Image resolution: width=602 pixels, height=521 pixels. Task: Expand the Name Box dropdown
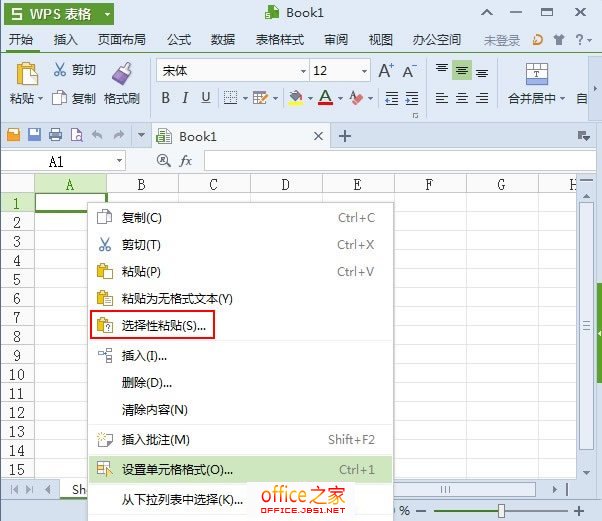click(x=119, y=160)
